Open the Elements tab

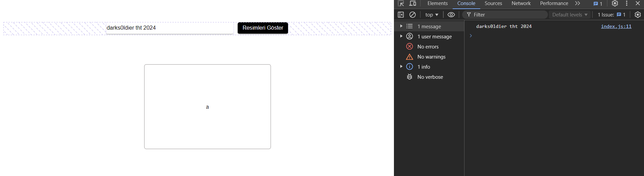point(438,3)
